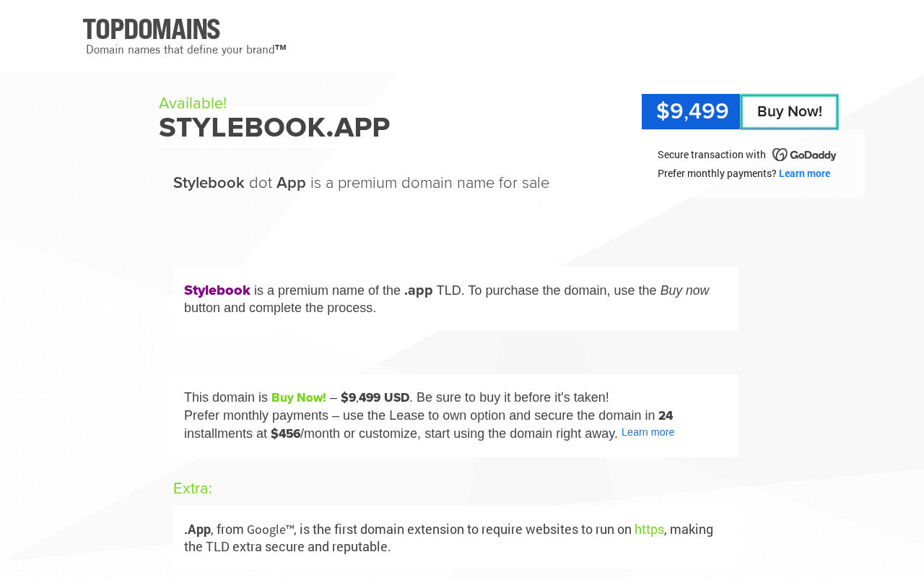Image resolution: width=924 pixels, height=578 pixels.
Task: Click the $9,499 price badge
Action: click(x=692, y=112)
